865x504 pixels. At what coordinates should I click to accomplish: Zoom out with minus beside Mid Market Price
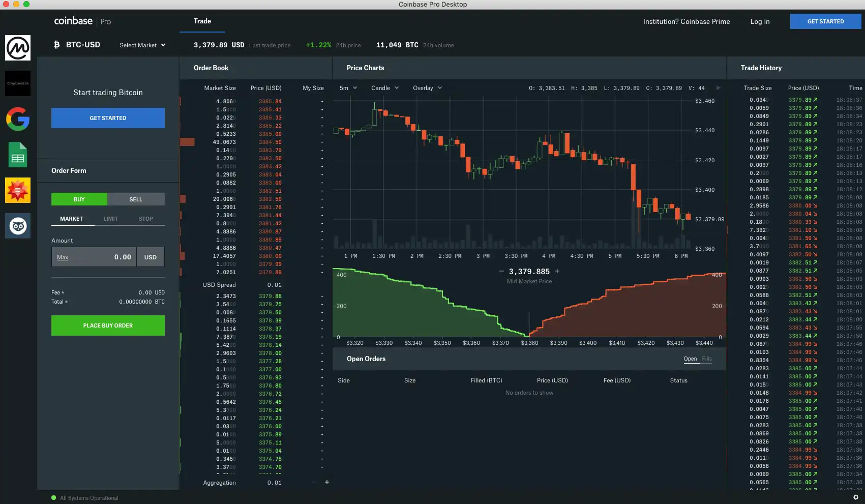click(501, 271)
